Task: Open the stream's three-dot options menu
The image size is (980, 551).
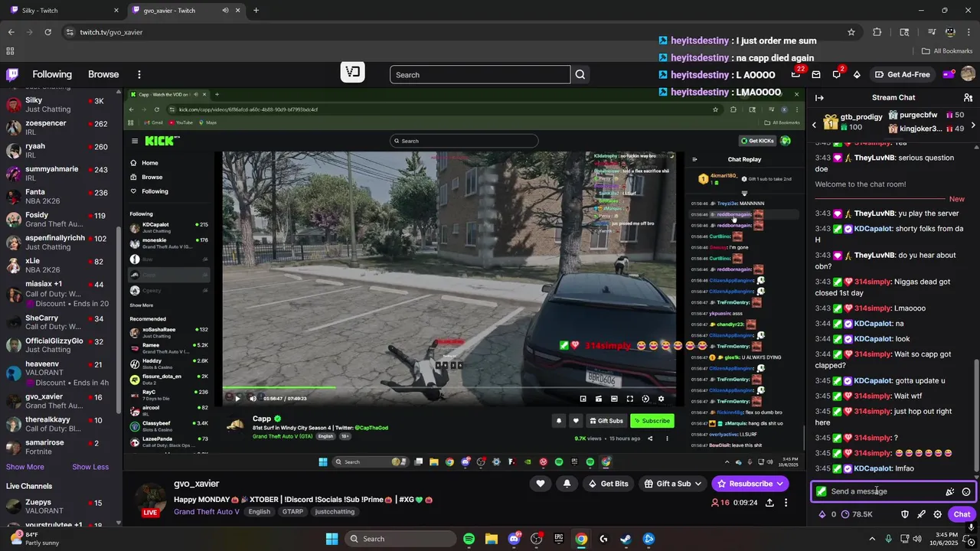Action: [786, 503]
